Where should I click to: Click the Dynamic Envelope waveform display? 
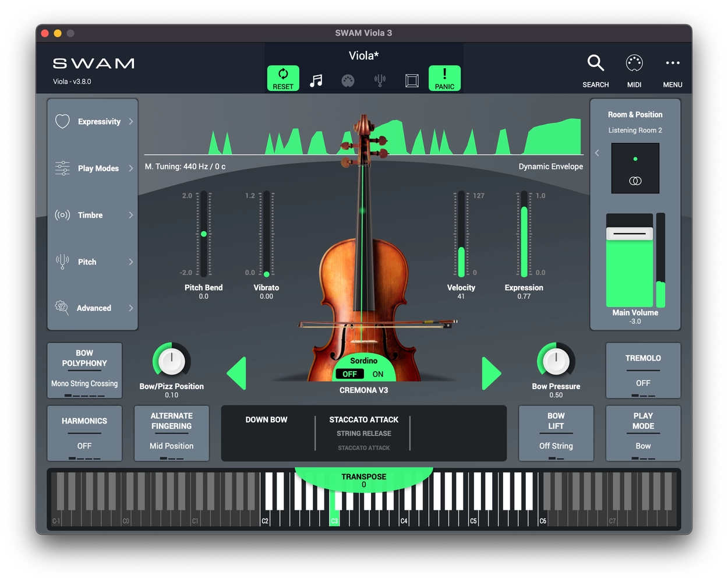coord(364,135)
